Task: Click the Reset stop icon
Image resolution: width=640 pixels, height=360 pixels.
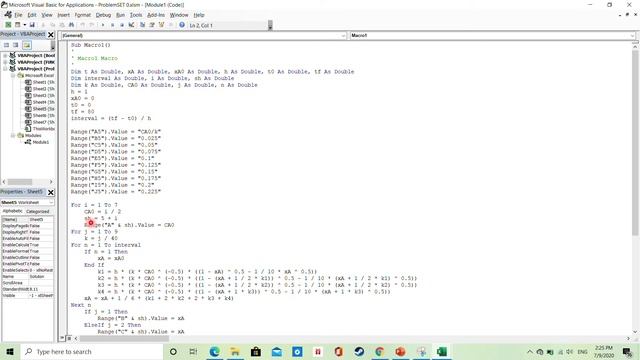Action: point(122,25)
